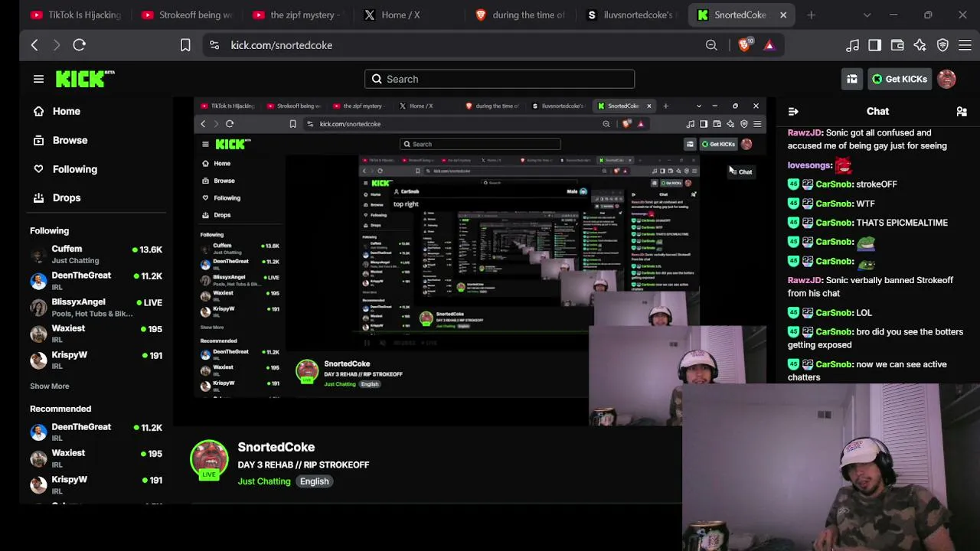Viewport: 980px width, 551px height.
Task: Open Cuffem channel in Following list
Action: pyautogui.click(x=96, y=254)
